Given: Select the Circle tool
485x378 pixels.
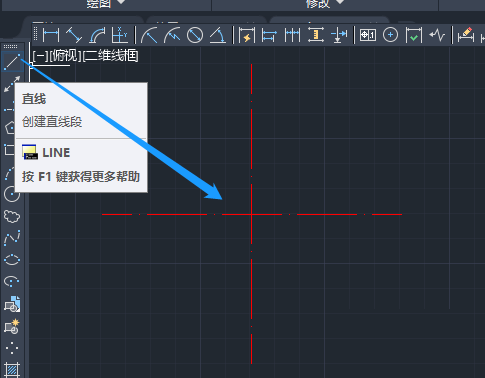Looking at the screenshot, I should 12,194.
